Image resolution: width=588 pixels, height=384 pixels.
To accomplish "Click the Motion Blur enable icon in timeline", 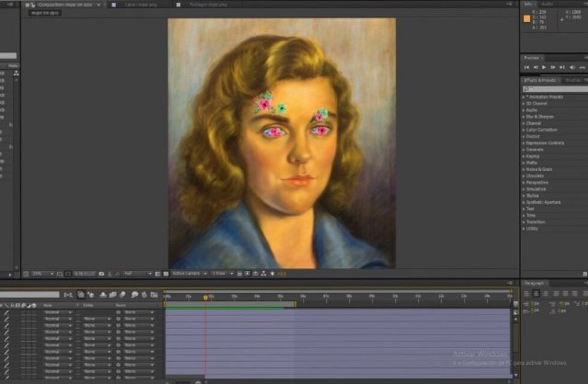I will 123,295.
